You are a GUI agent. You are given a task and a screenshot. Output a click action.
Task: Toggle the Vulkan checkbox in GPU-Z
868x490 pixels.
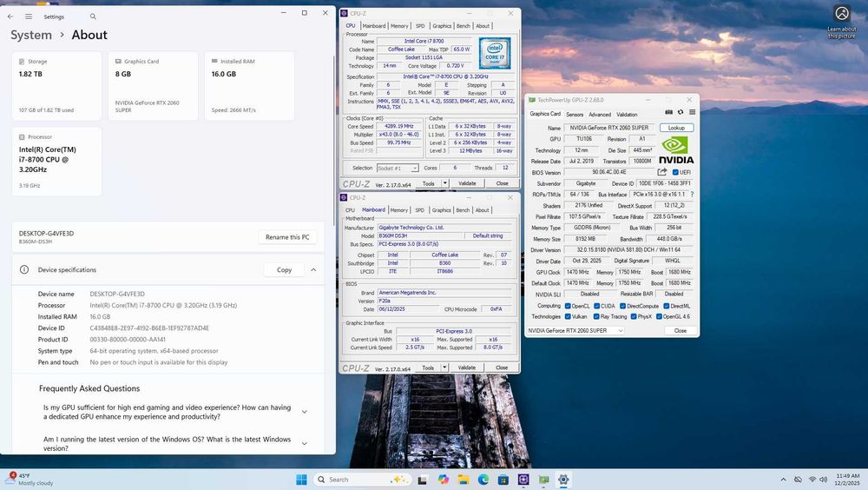(568, 316)
